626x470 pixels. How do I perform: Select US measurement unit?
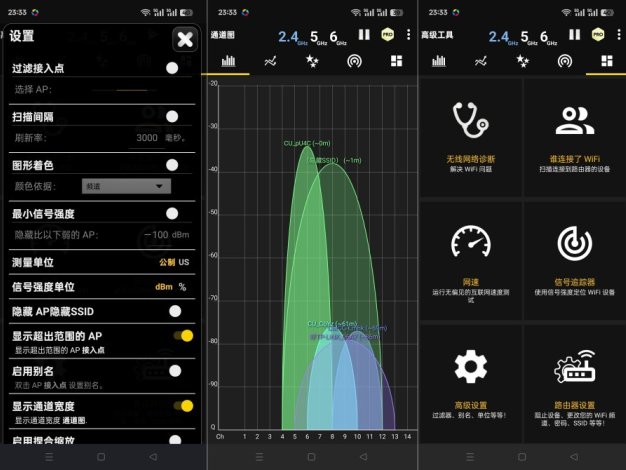pos(184,262)
